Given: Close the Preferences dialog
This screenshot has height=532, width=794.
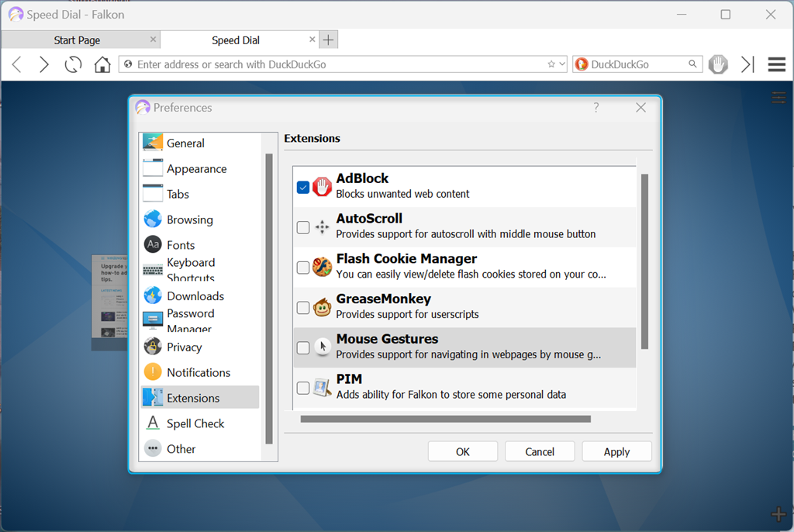Looking at the screenshot, I should [640, 108].
